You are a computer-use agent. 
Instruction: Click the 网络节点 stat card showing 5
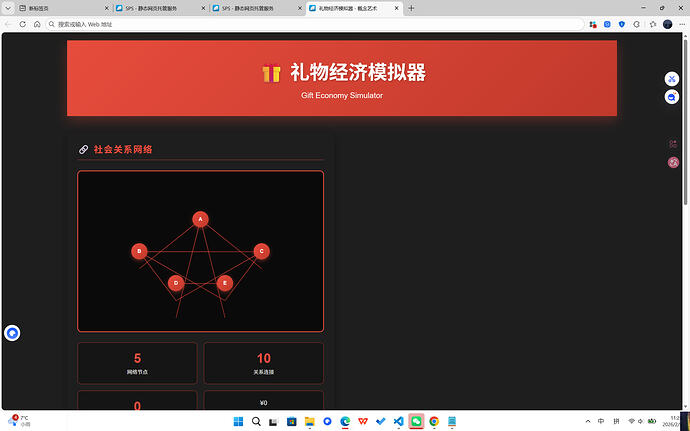click(x=137, y=362)
